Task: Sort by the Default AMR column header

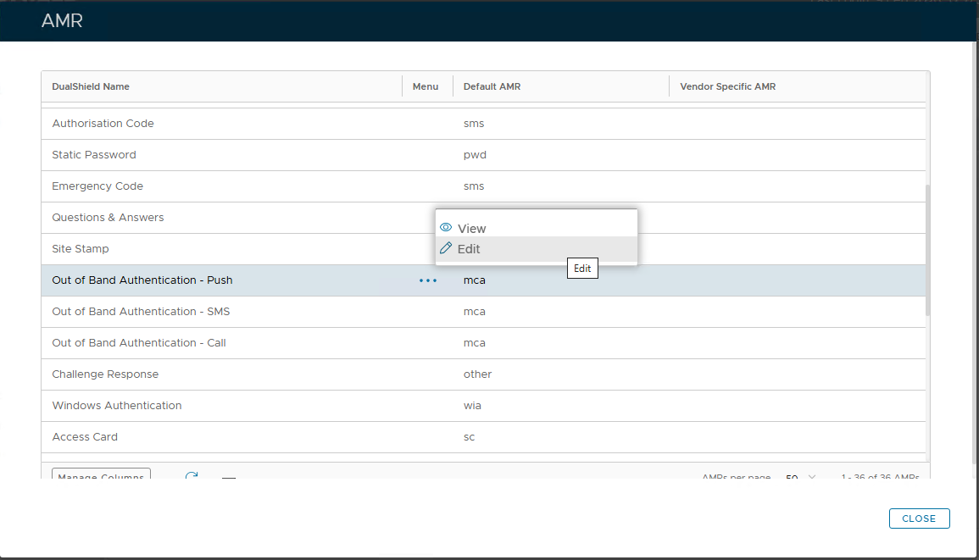Action: click(492, 86)
